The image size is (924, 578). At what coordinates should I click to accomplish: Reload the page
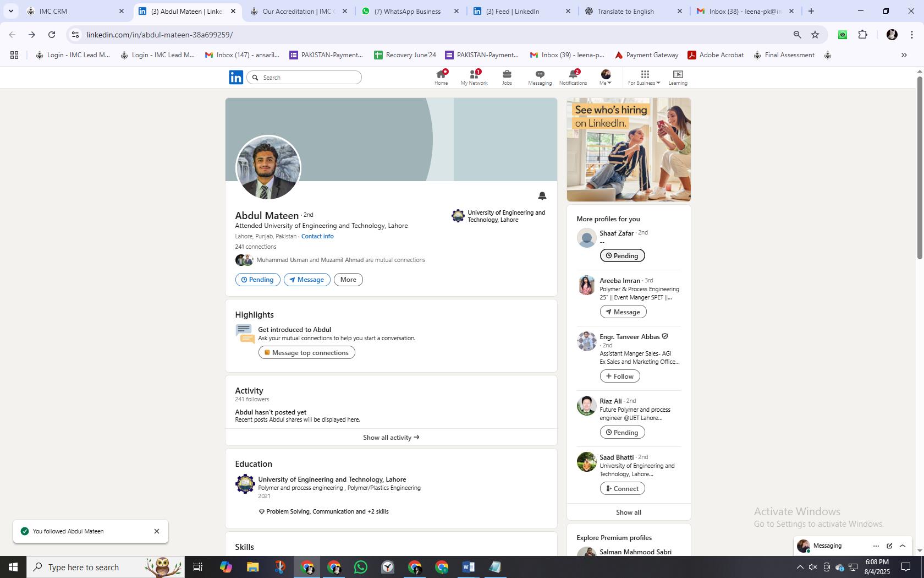tap(52, 35)
